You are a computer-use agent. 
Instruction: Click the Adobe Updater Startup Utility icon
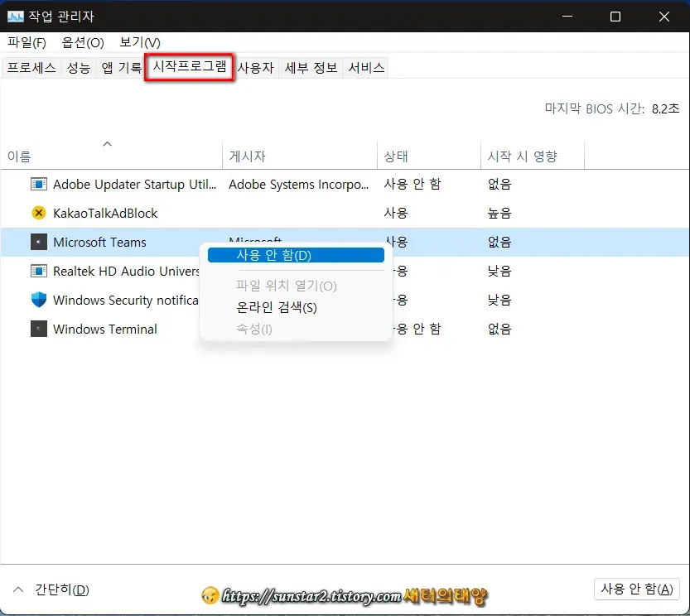37,184
